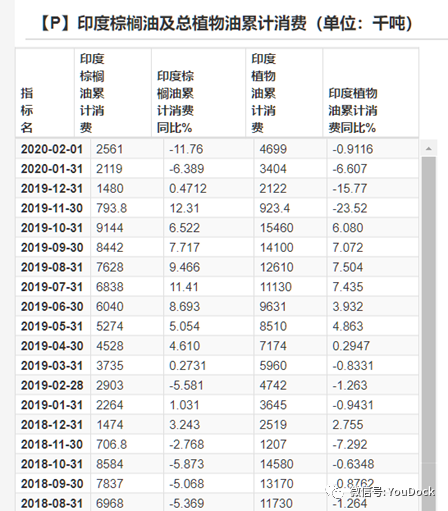
Task: Click palm oil value 9144
Action: point(127,228)
